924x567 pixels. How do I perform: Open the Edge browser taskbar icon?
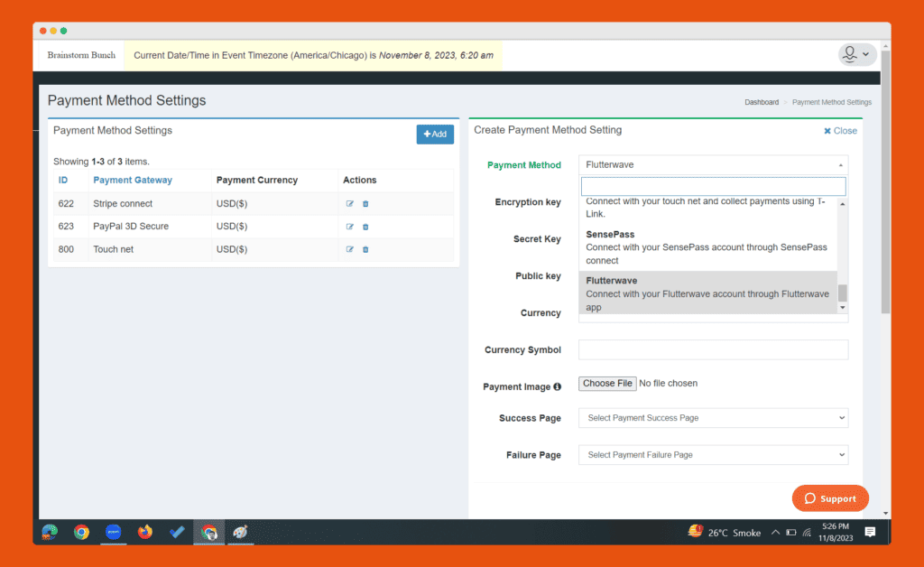[x=50, y=532]
